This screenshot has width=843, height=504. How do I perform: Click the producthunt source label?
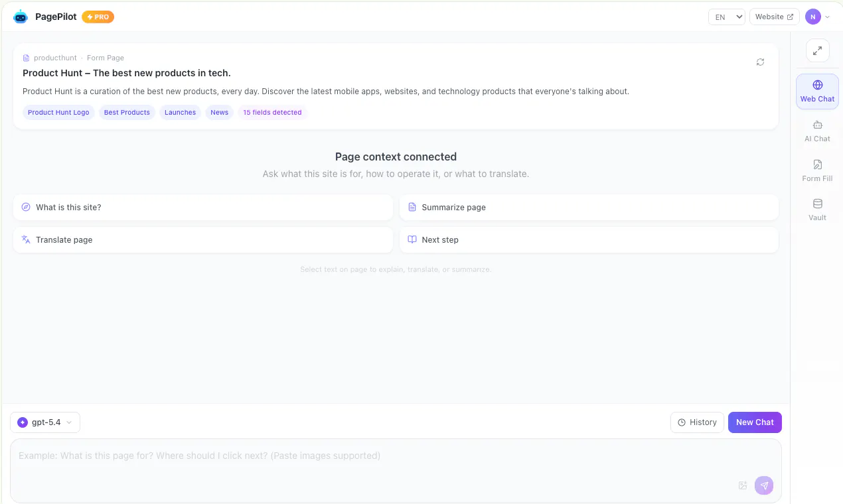55,58
